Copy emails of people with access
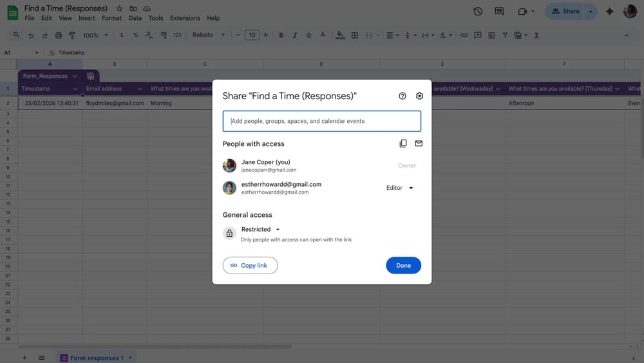This screenshot has width=644, height=363. coord(403,144)
